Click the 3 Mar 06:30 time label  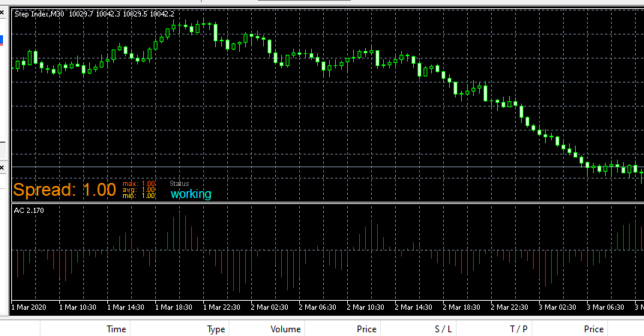(606, 307)
